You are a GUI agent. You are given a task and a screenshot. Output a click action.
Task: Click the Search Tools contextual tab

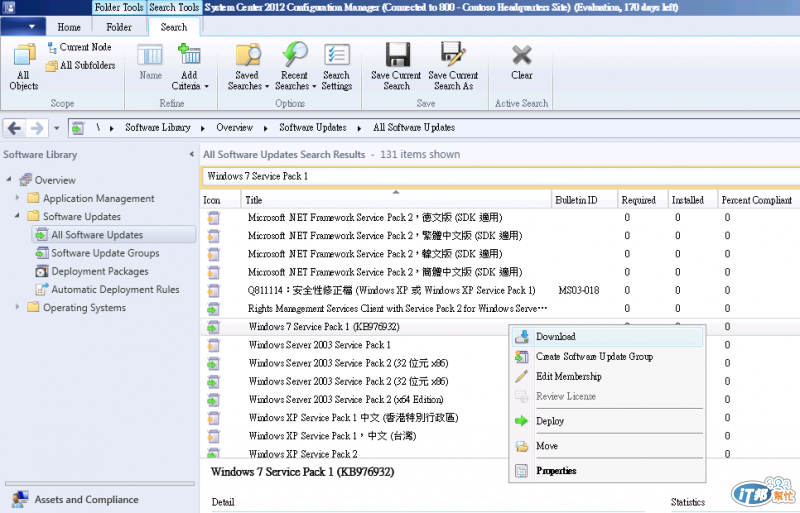[x=174, y=7]
